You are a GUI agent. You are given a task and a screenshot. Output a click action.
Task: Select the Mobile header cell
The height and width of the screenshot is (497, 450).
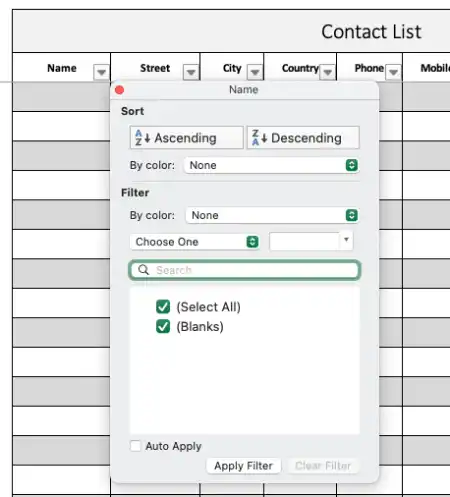click(426, 67)
